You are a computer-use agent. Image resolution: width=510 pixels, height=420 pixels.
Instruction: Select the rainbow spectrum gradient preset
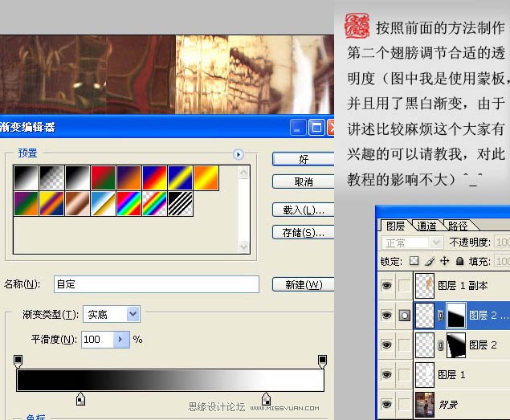tap(129, 204)
